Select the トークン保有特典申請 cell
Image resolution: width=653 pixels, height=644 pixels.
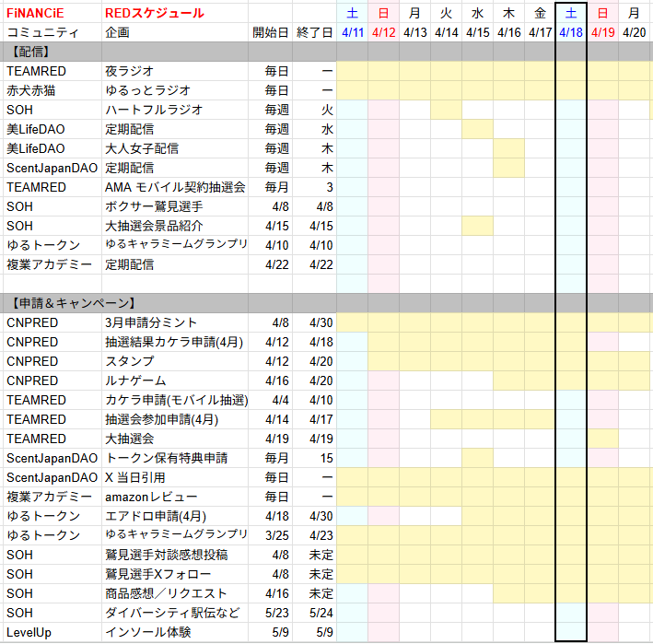[175, 458]
